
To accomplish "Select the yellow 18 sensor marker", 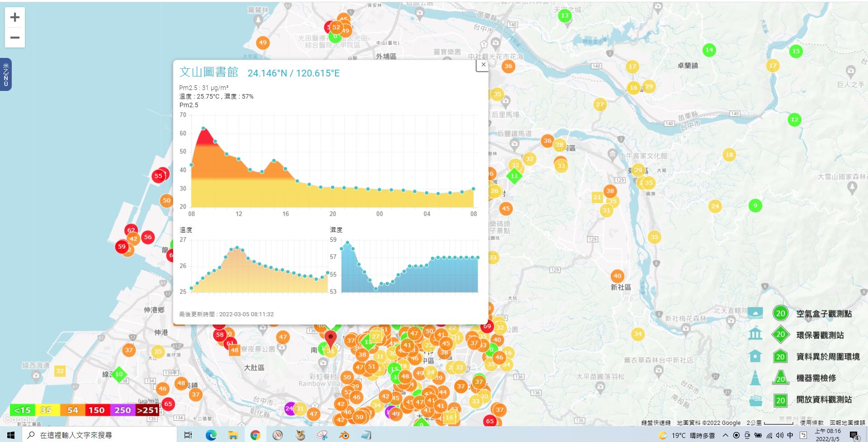I will coord(729,155).
